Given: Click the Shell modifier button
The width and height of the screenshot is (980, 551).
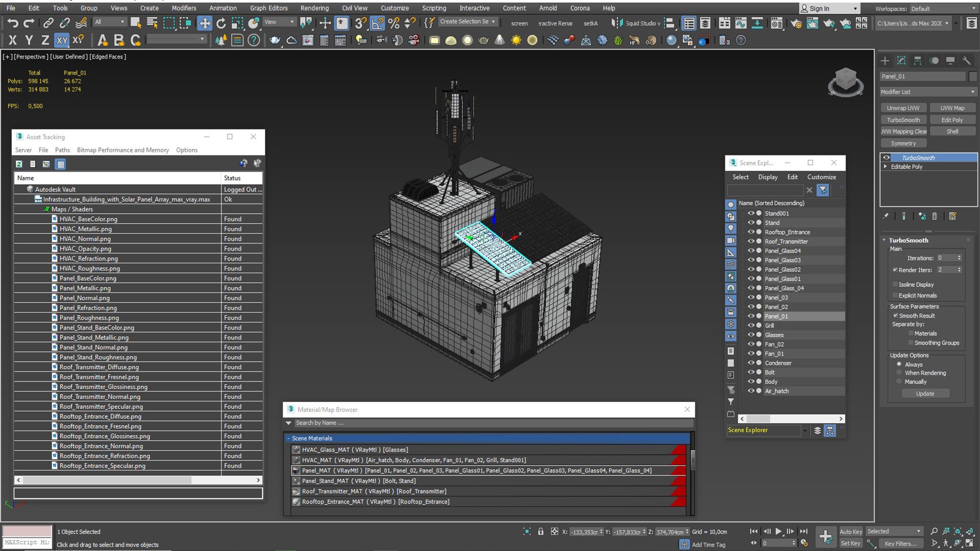Looking at the screenshot, I should click(952, 132).
